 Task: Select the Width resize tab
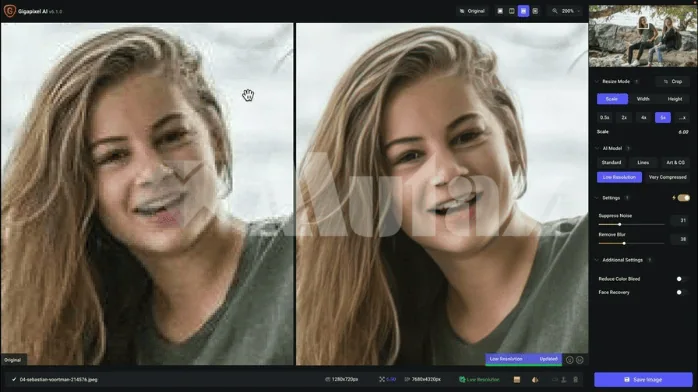643,99
